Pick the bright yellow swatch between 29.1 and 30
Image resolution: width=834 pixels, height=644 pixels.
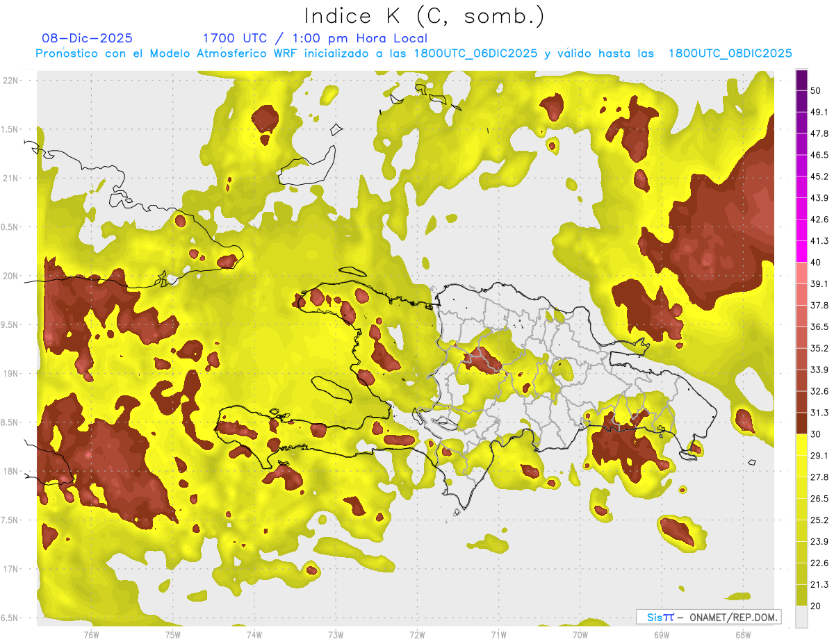pyautogui.click(x=801, y=445)
